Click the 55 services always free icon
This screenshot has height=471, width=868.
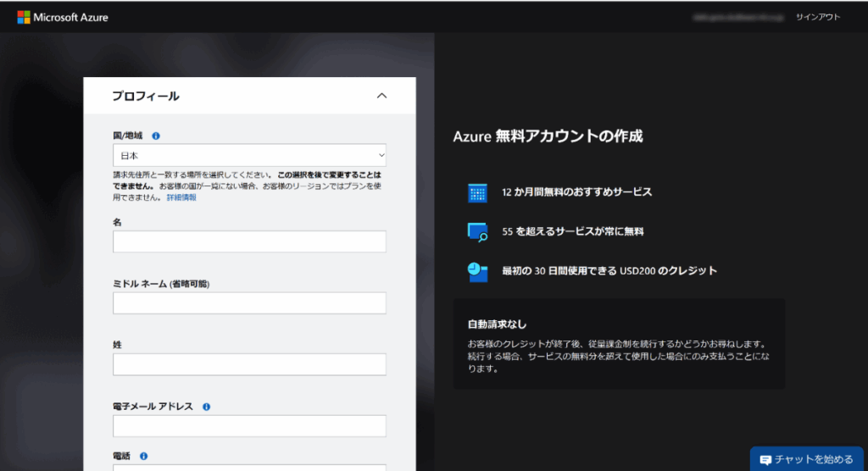point(478,231)
